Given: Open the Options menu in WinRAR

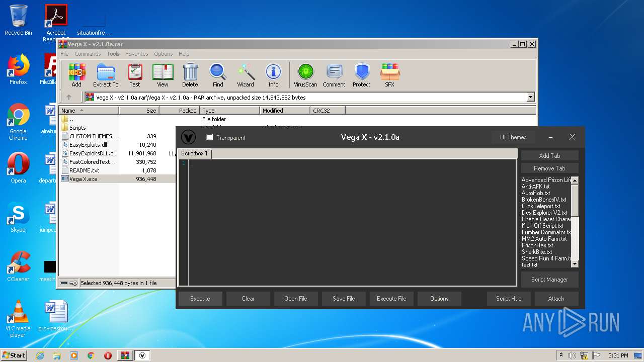Looking at the screenshot, I should [163, 54].
